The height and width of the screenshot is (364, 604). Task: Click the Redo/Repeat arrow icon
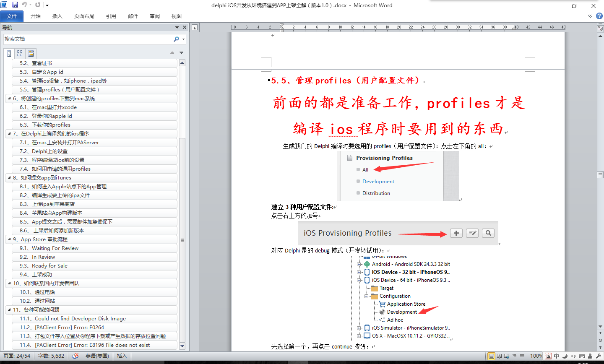pyautogui.click(x=38, y=5)
